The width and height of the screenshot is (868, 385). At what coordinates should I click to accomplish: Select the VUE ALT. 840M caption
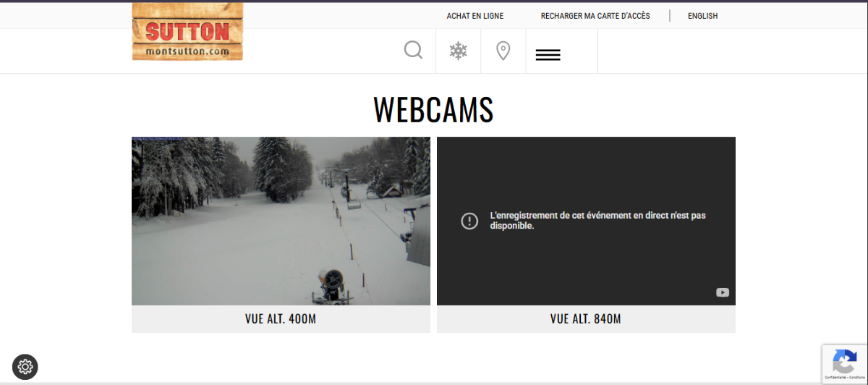tap(586, 319)
